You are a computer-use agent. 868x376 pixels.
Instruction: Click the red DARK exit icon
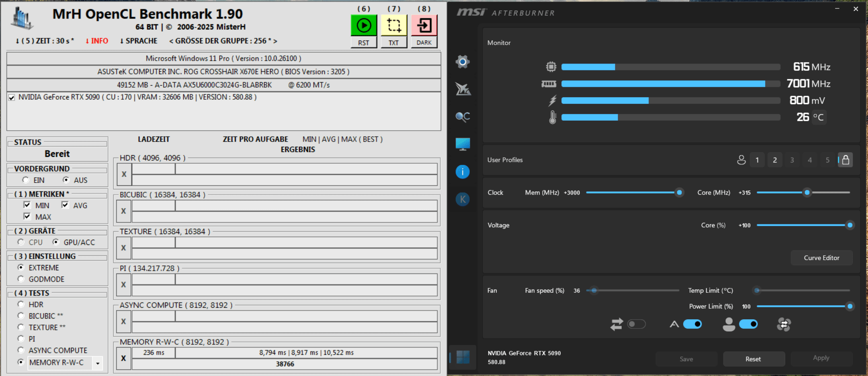[x=424, y=25]
